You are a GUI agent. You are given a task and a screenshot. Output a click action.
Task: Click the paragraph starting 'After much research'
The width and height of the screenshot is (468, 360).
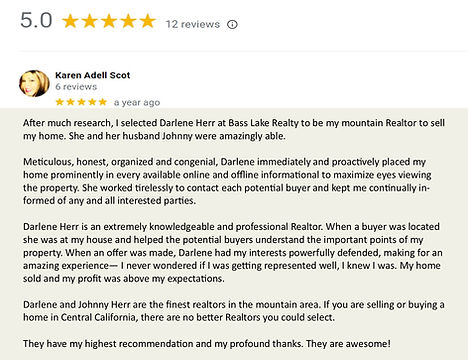234,129
